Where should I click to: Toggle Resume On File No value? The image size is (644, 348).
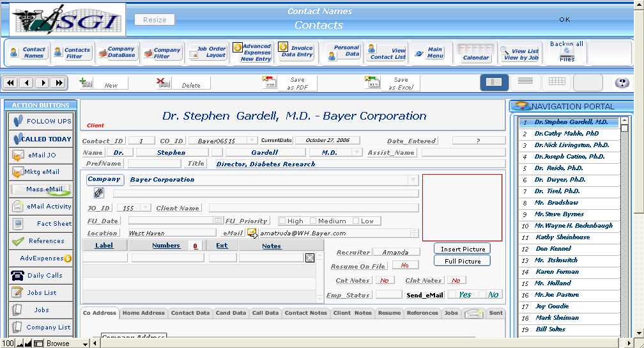point(405,265)
